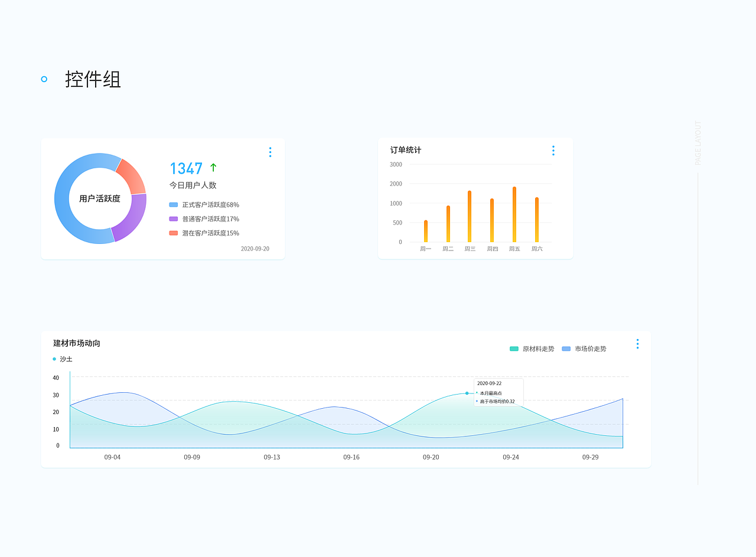Screen dimensions: 756x557
Task: Click the 2020-09-20 date text
Action: click(255, 249)
